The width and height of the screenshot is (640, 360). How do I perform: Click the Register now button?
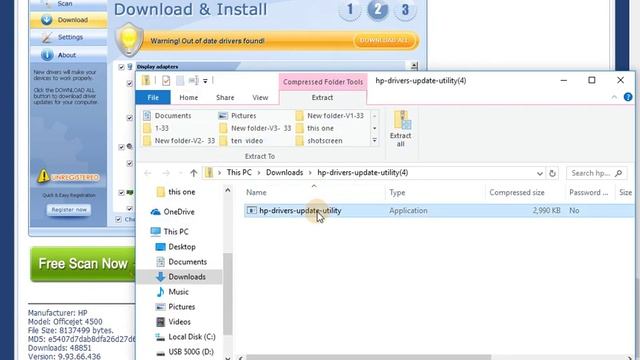(x=69, y=210)
